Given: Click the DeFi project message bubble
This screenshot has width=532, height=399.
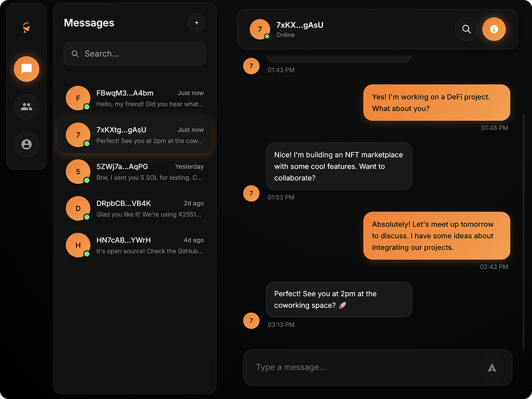Looking at the screenshot, I should point(436,103).
